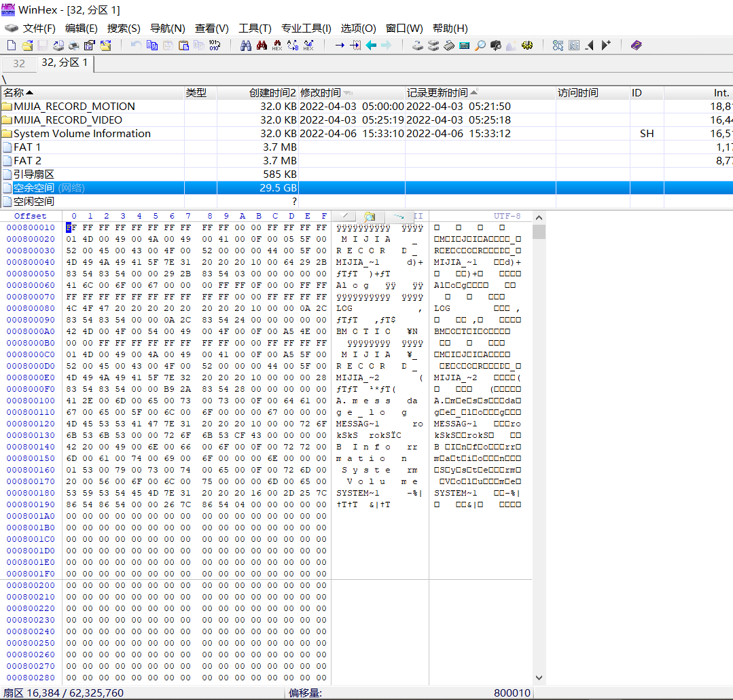Image resolution: width=733 pixels, height=700 pixels.
Task: Click the blue binoculars find text icon
Action: pyautogui.click(x=246, y=45)
